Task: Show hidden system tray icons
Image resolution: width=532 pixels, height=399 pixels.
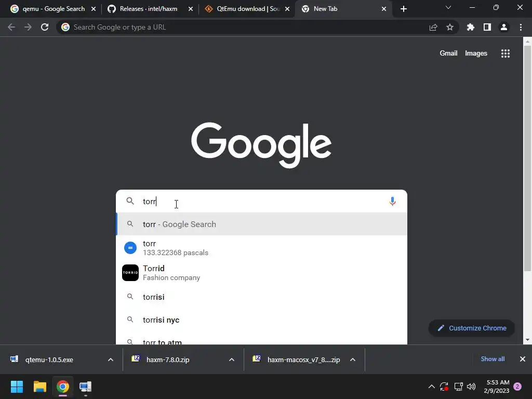Action: click(432, 387)
